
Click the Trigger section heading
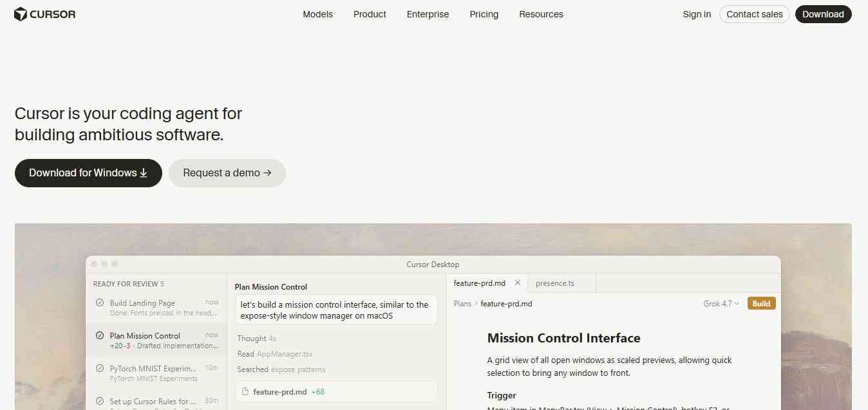(x=502, y=395)
